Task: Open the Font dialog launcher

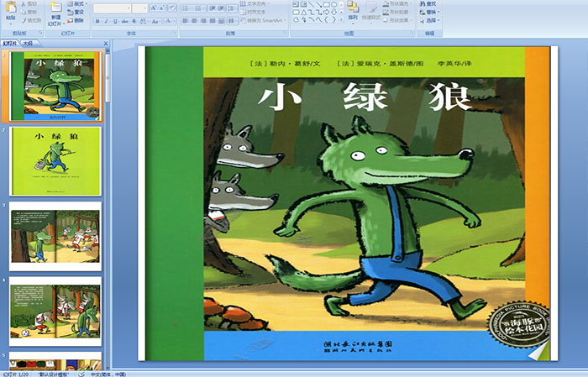Action: pos(175,33)
